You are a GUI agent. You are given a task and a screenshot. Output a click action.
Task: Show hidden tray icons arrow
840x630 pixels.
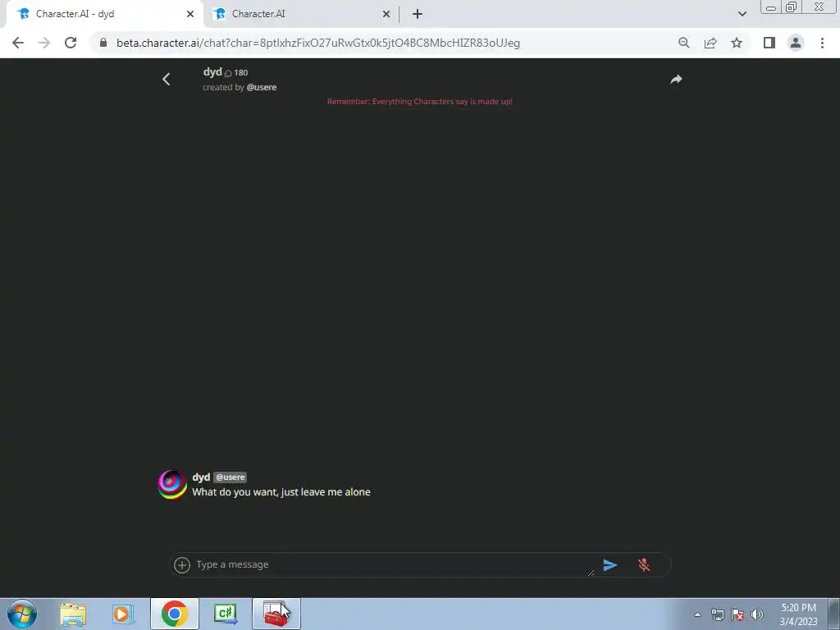click(x=697, y=614)
